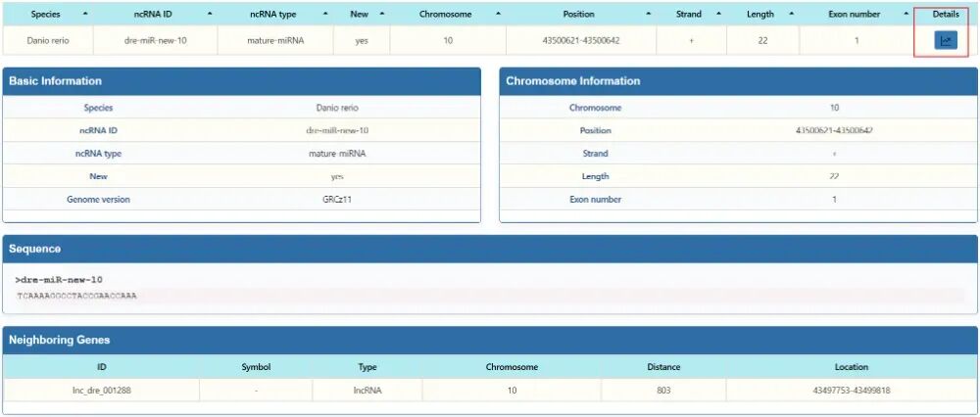Click position 43500621-43500642 in the top results row
Viewport: 980px width, 417px height.
[581, 41]
